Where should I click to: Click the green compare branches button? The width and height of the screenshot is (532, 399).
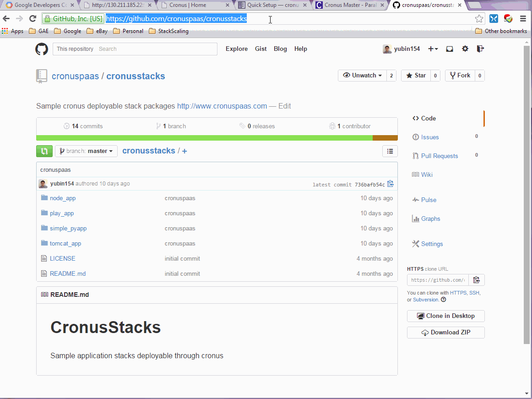tap(44, 151)
